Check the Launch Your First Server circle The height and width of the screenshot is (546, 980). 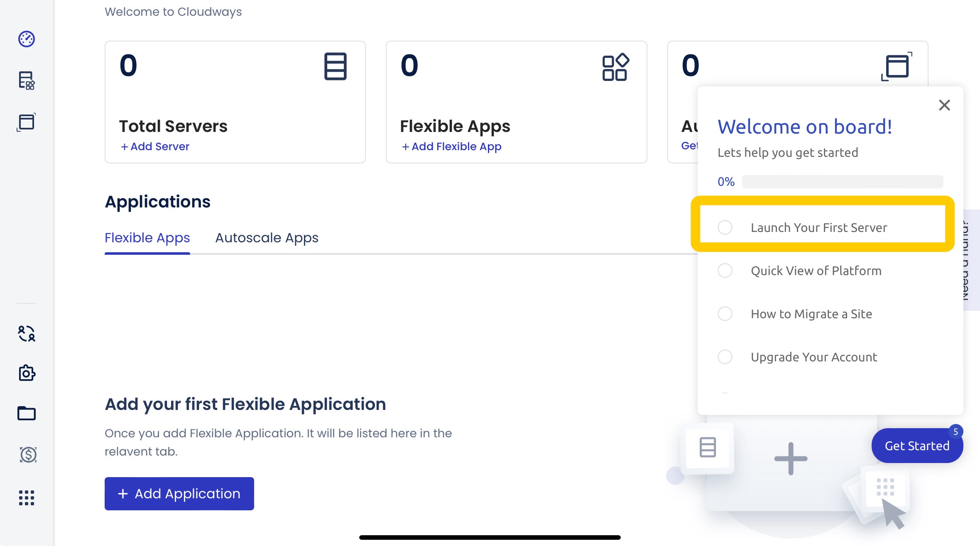coord(725,227)
